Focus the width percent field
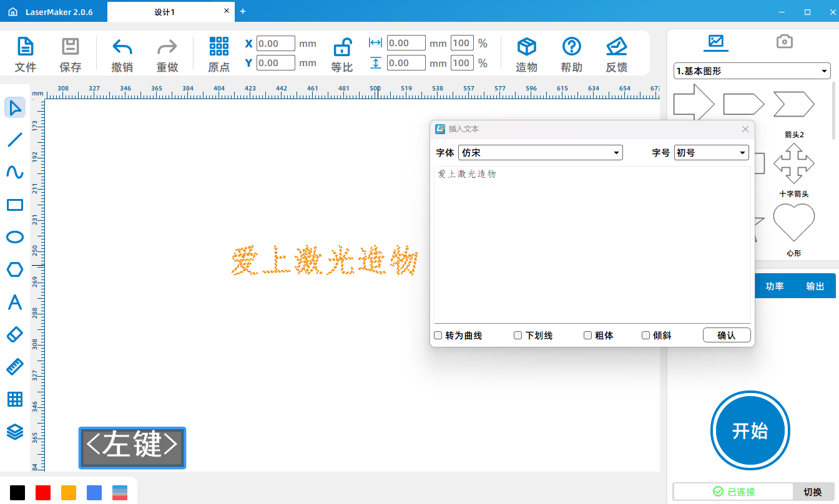The height and width of the screenshot is (504, 839). 462,44
